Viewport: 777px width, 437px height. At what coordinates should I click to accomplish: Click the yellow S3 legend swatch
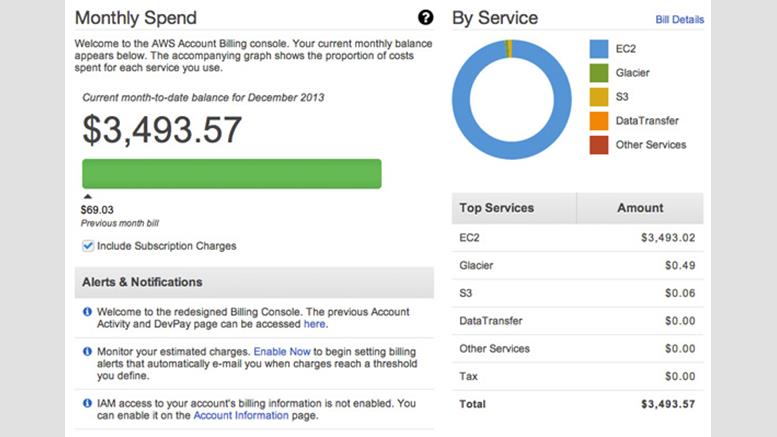[x=599, y=97]
